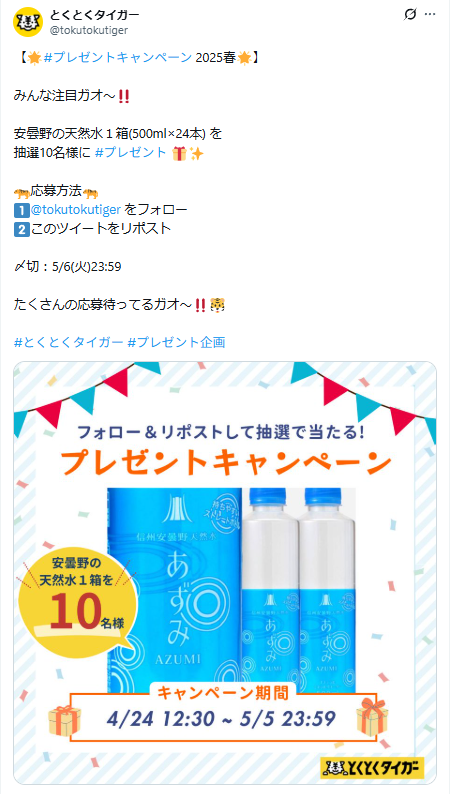
Task: Open the #とくとくタイガー hashtag
Action: click(68, 343)
